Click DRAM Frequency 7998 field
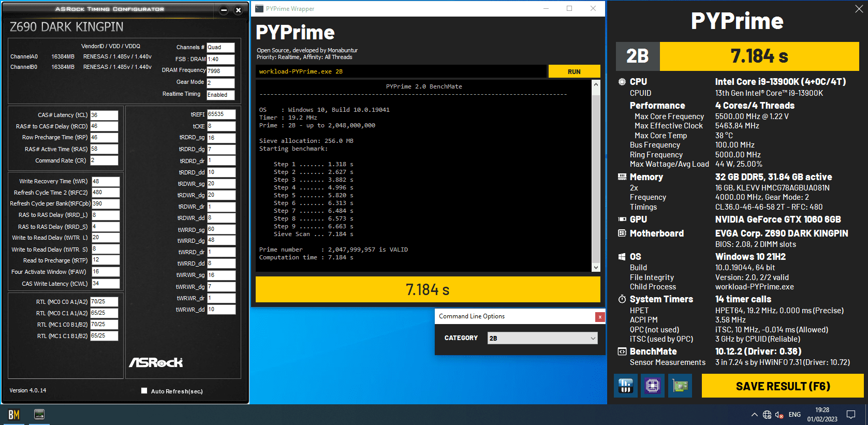The height and width of the screenshot is (425, 868). (x=220, y=71)
